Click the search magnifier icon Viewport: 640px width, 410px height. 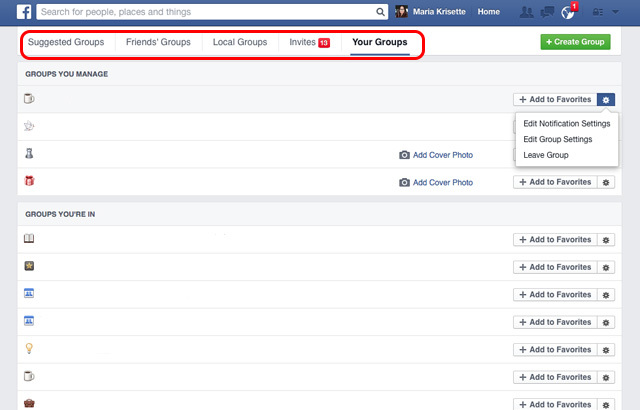pos(380,12)
